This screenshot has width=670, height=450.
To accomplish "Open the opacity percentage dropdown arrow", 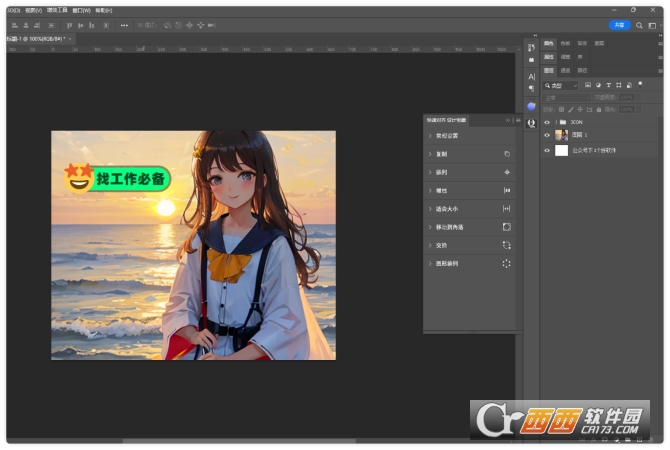I will pyautogui.click(x=638, y=97).
